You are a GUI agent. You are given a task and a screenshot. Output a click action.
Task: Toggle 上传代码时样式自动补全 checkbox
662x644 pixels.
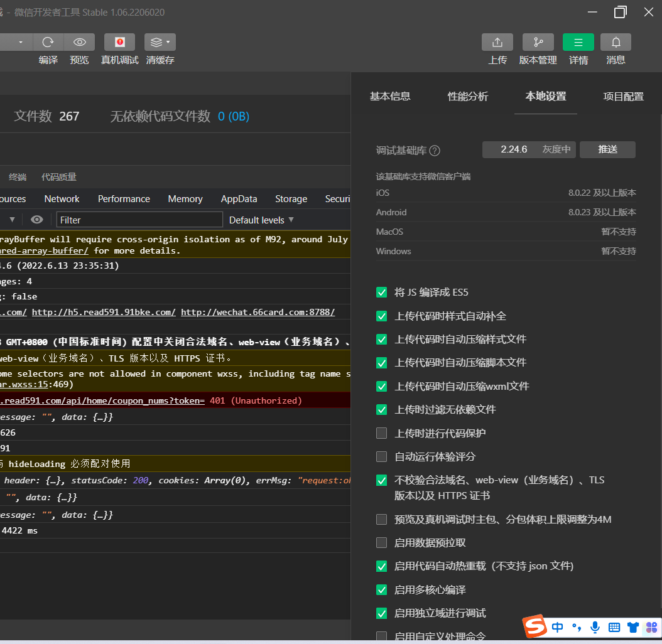click(x=382, y=316)
